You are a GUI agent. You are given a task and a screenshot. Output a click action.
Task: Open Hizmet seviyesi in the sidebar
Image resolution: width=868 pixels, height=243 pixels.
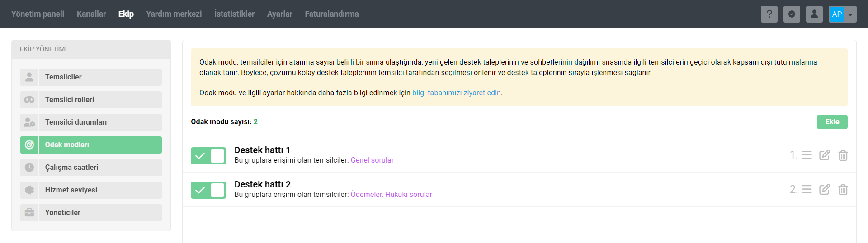(91, 190)
